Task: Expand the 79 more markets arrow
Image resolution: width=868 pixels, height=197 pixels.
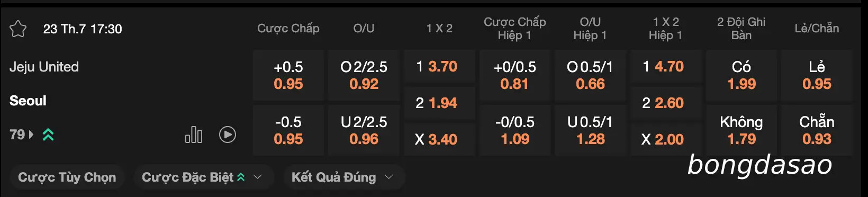Action: pos(31,135)
